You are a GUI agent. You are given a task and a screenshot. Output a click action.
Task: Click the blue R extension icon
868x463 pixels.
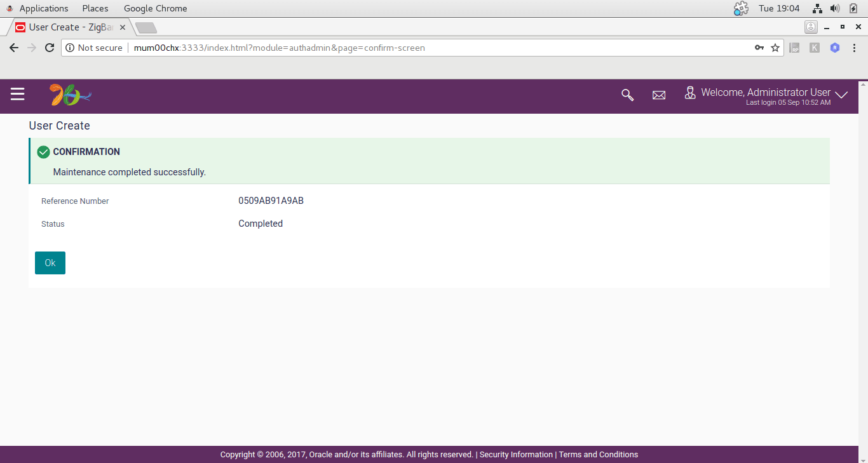835,48
